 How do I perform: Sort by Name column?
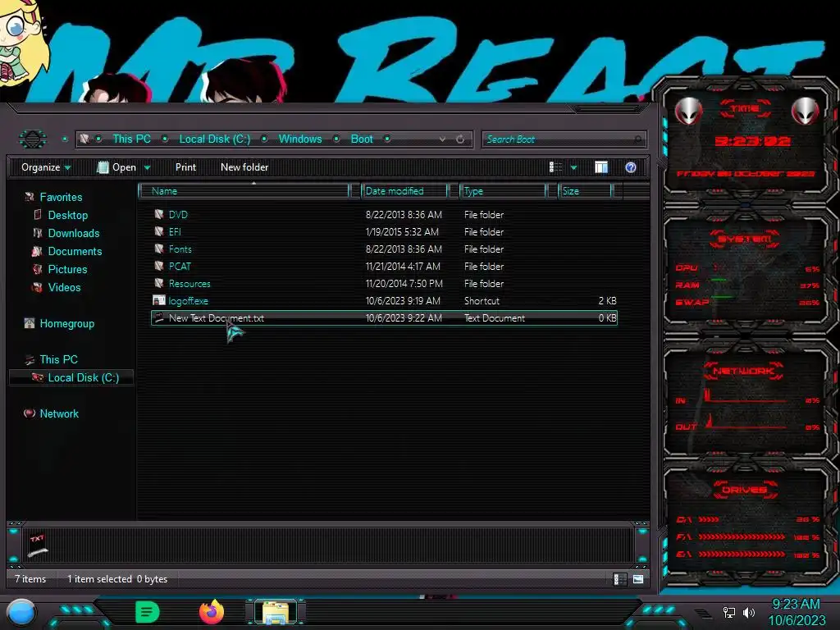[244, 190]
